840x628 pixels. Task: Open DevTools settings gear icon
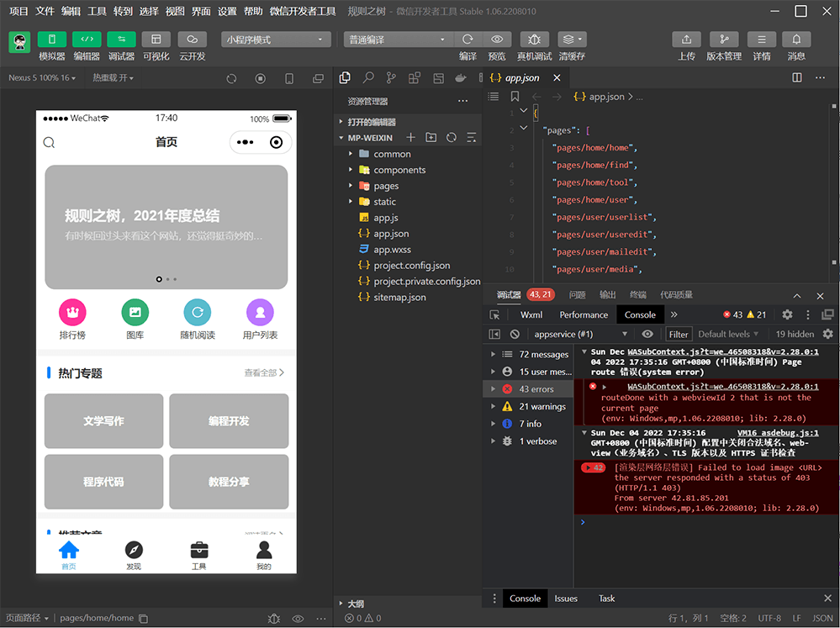click(787, 314)
